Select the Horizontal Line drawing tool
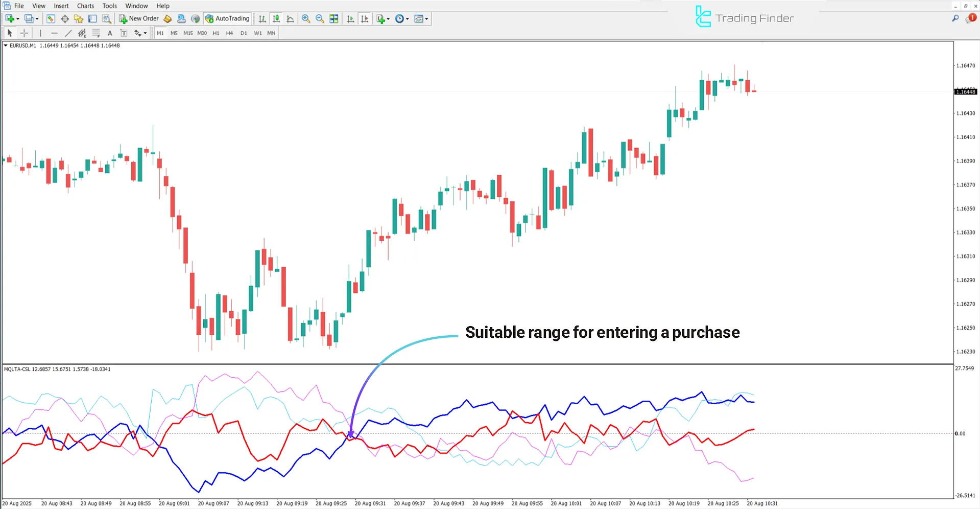 (54, 33)
